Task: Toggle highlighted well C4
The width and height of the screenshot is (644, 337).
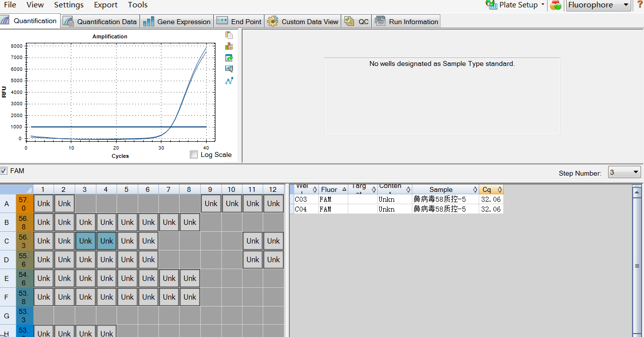Action: pyautogui.click(x=107, y=241)
